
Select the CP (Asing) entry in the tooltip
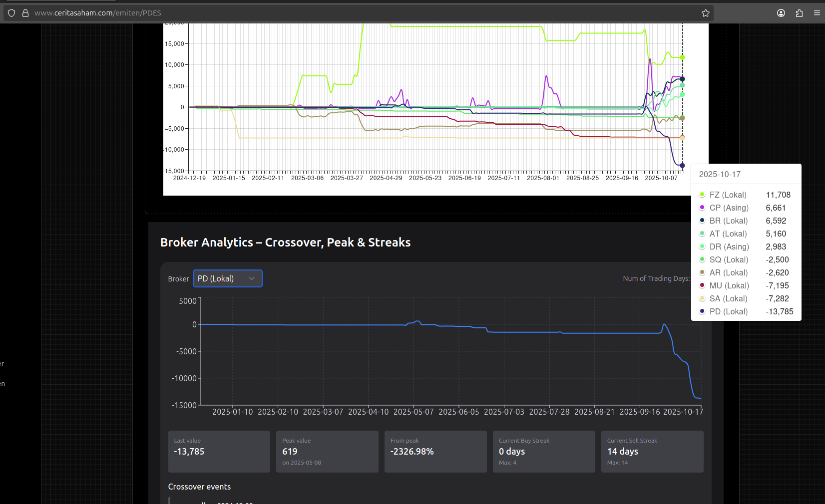tap(729, 208)
